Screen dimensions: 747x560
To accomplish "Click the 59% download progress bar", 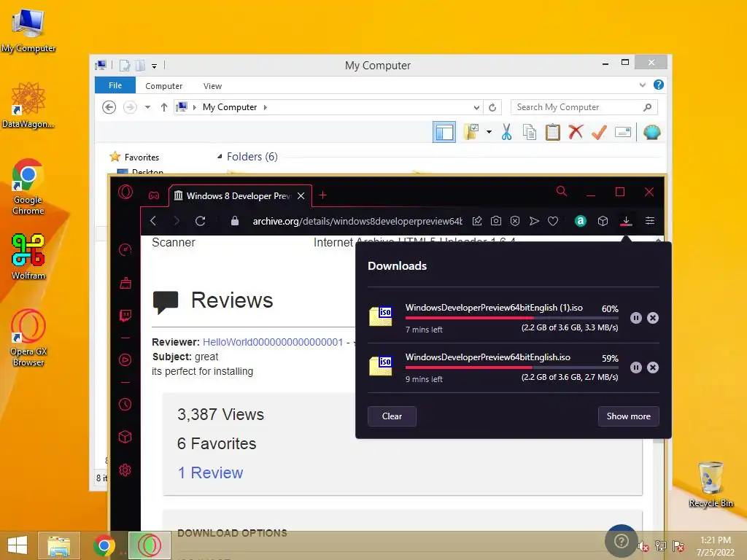I will (x=511, y=367).
